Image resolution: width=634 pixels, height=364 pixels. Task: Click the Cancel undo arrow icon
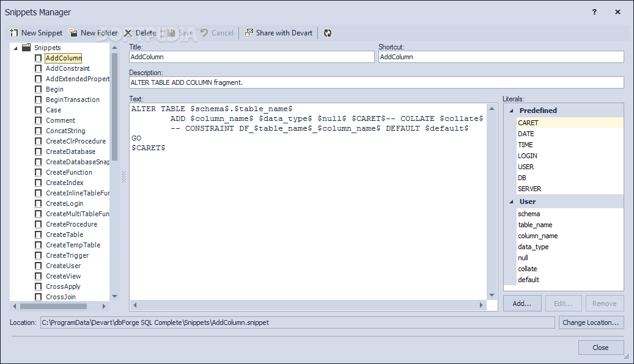204,33
